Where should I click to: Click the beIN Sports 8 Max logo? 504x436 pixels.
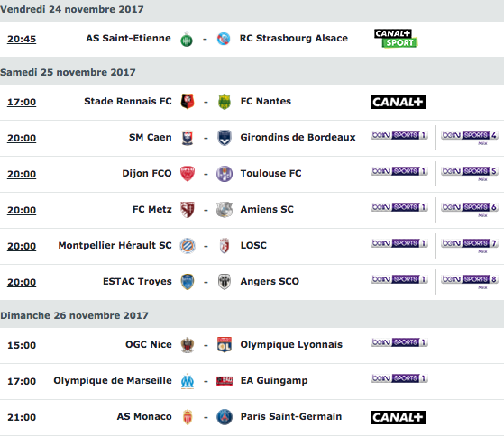[x=470, y=282]
